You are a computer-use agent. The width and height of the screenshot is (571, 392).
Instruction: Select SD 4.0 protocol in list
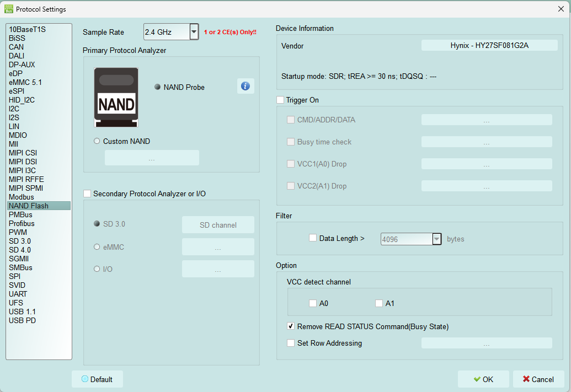tap(39, 250)
